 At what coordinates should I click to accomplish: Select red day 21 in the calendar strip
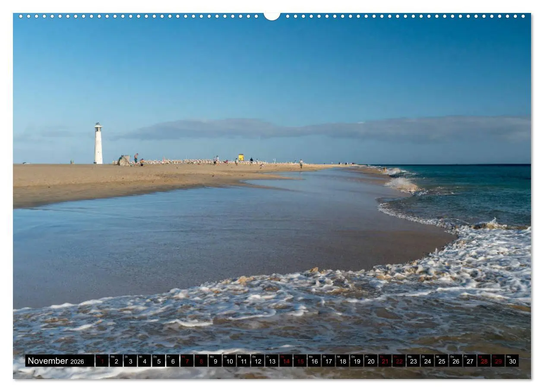tap(385, 361)
